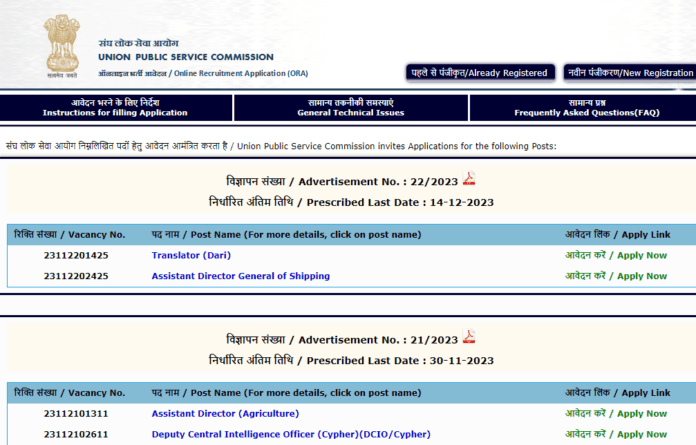Click the New Registration button

630,73
